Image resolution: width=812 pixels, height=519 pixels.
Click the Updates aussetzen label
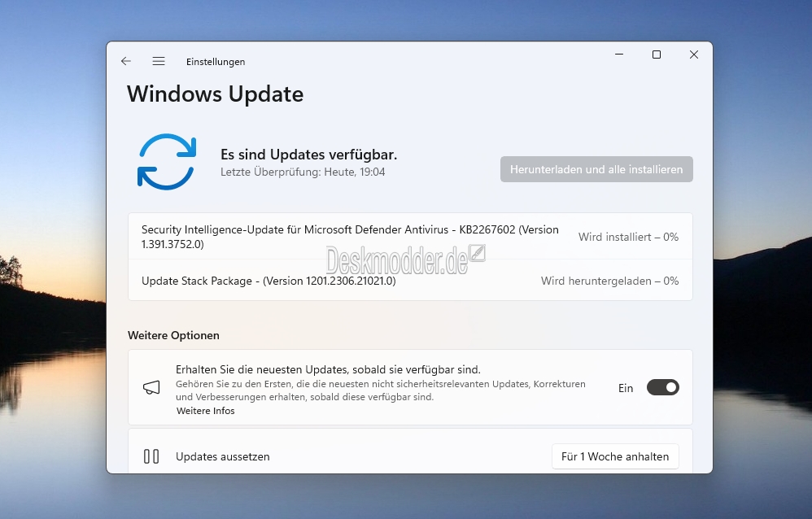[223, 456]
